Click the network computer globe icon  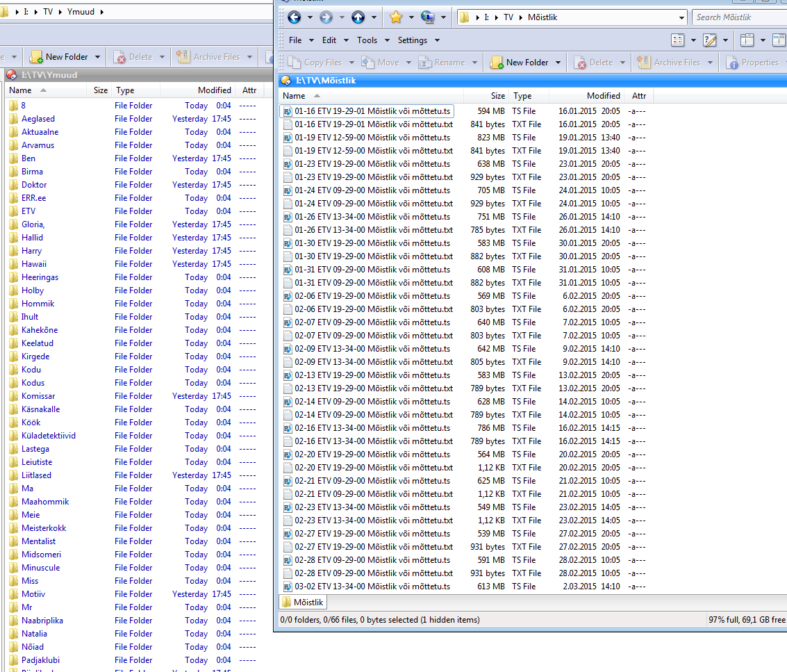pos(428,17)
